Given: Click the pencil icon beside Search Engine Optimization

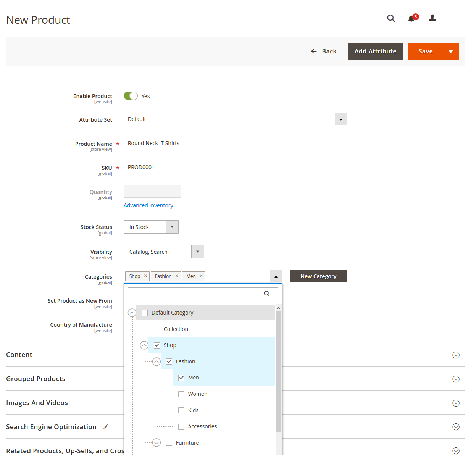Looking at the screenshot, I should [106, 427].
